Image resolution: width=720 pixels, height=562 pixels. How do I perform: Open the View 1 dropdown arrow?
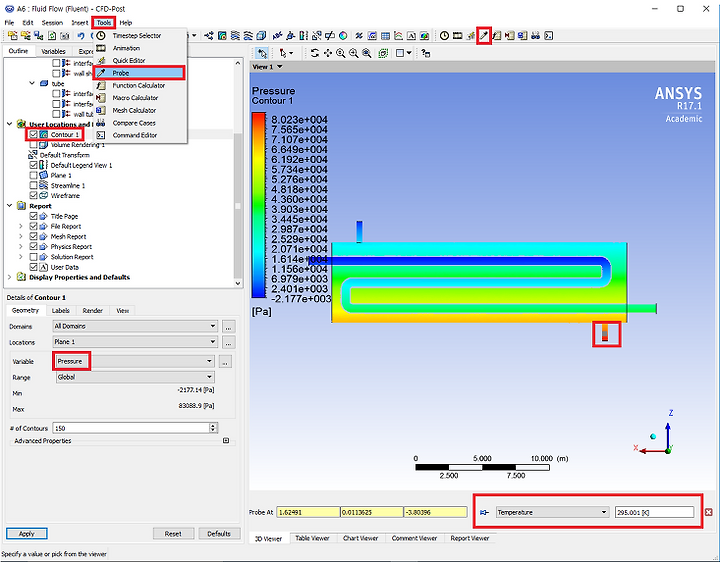[x=279, y=67]
